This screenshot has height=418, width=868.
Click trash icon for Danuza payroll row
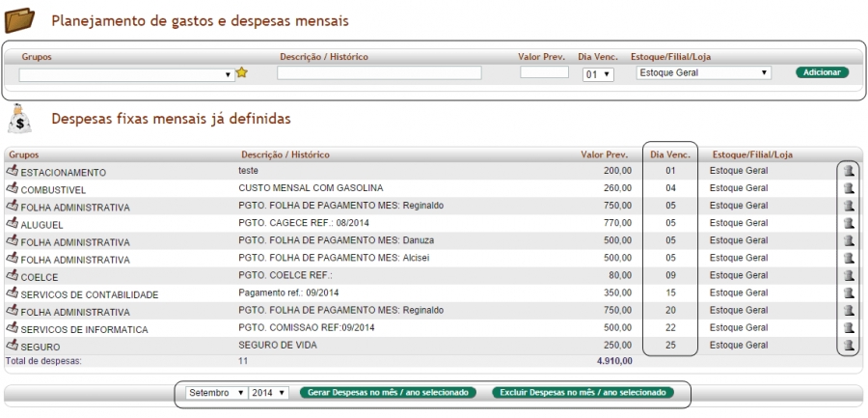(x=849, y=240)
